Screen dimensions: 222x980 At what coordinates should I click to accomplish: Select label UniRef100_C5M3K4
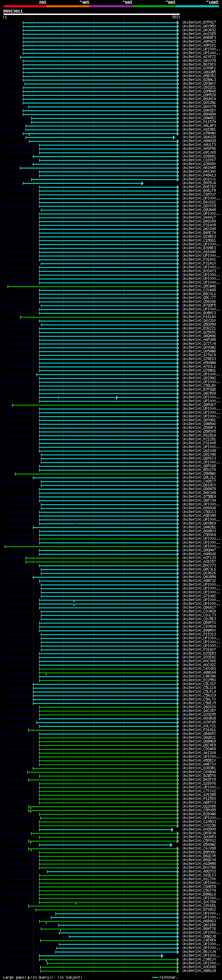click(x=199, y=535)
